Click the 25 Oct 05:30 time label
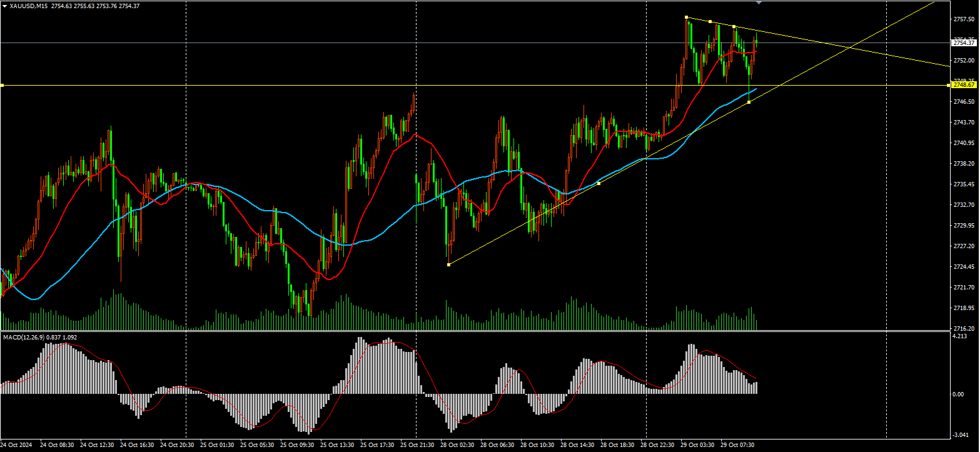The image size is (980, 452). tap(257, 445)
